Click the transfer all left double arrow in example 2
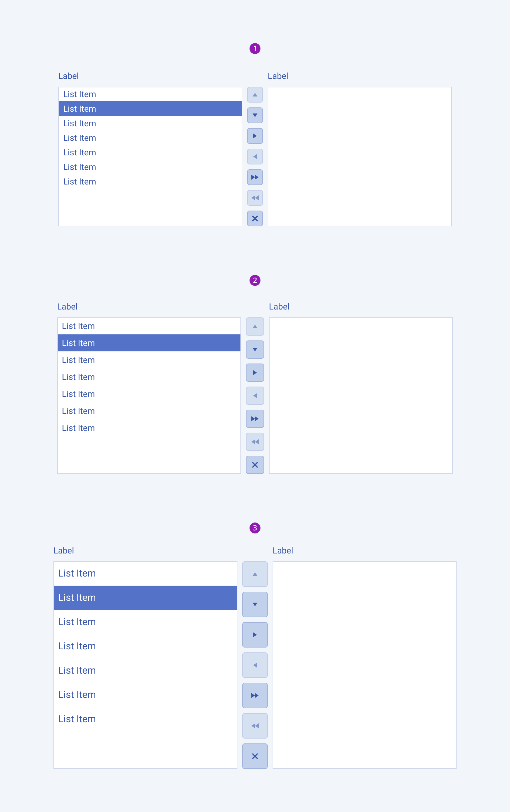 [x=255, y=442]
